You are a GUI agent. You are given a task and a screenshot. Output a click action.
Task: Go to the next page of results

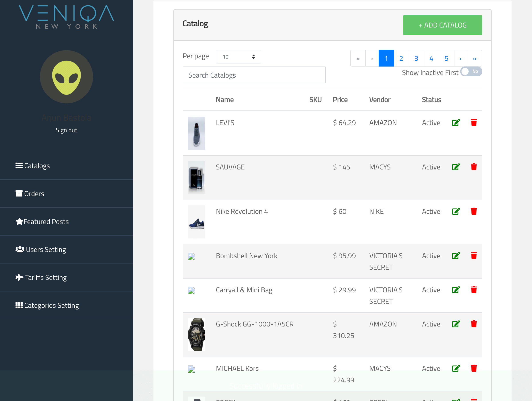[461, 58]
